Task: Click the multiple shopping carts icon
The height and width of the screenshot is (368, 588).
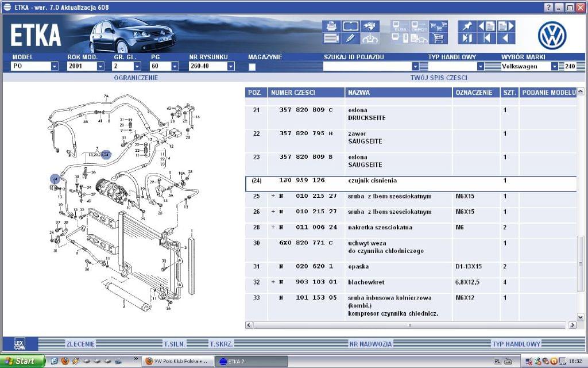Action: 438,26
